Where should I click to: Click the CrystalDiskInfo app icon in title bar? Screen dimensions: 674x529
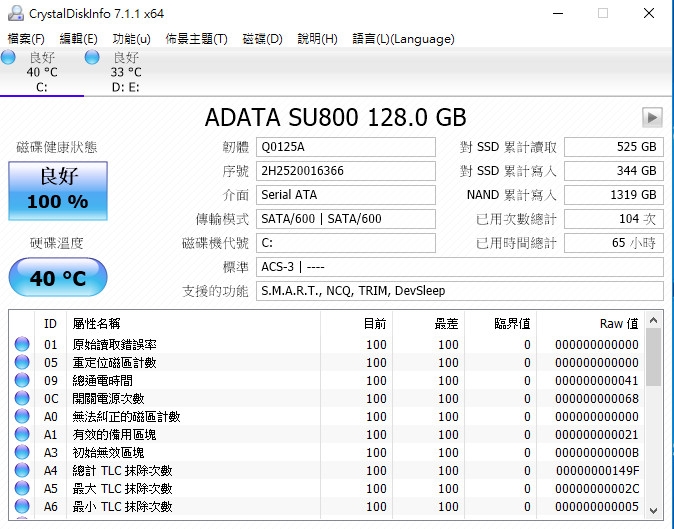coord(15,13)
